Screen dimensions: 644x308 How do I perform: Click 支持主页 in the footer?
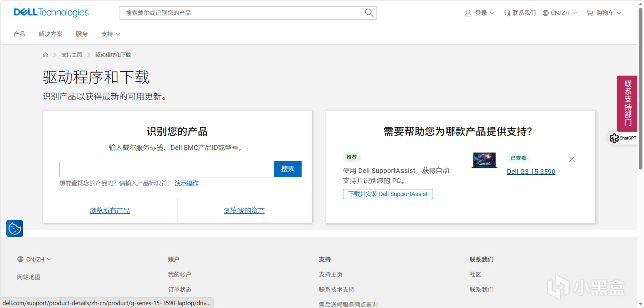[331, 274]
